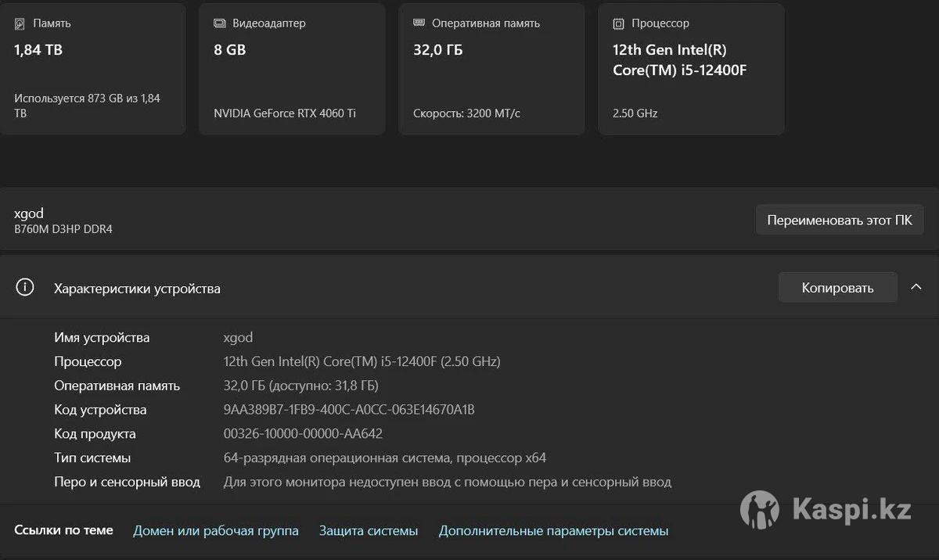
Task: Click the Kaspi.kz logo watermark icon
Action: (x=759, y=511)
